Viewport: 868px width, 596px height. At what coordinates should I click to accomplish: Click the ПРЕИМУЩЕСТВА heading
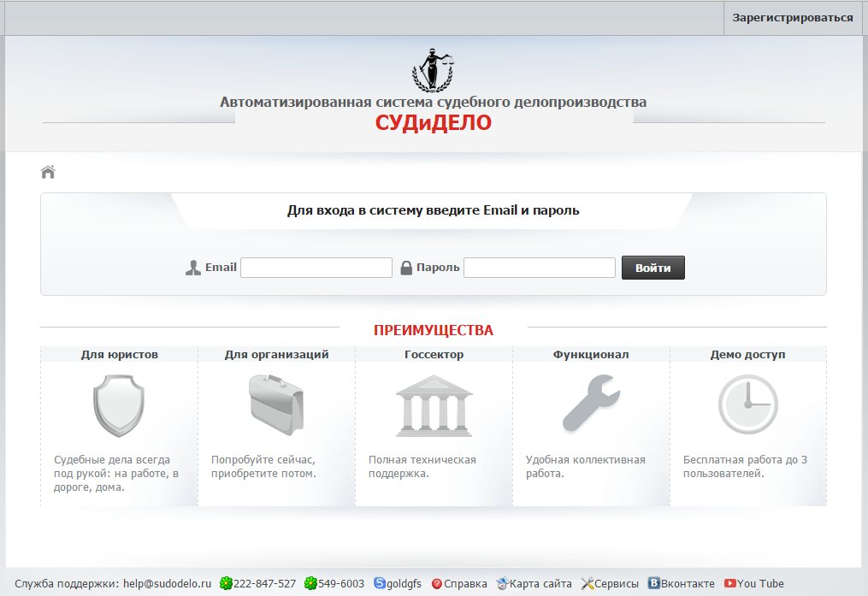click(434, 330)
